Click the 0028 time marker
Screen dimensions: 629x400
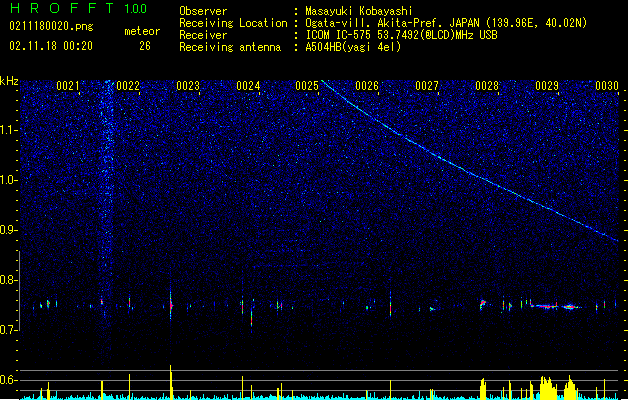[x=487, y=86]
